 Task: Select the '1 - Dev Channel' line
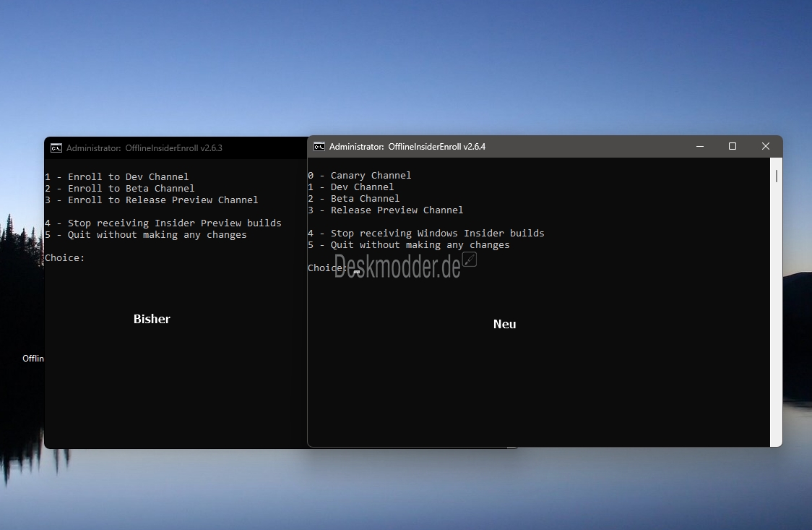click(x=350, y=187)
